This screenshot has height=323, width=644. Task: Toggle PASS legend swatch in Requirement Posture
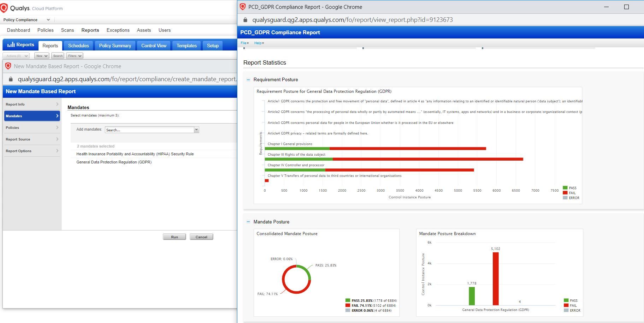click(x=565, y=188)
